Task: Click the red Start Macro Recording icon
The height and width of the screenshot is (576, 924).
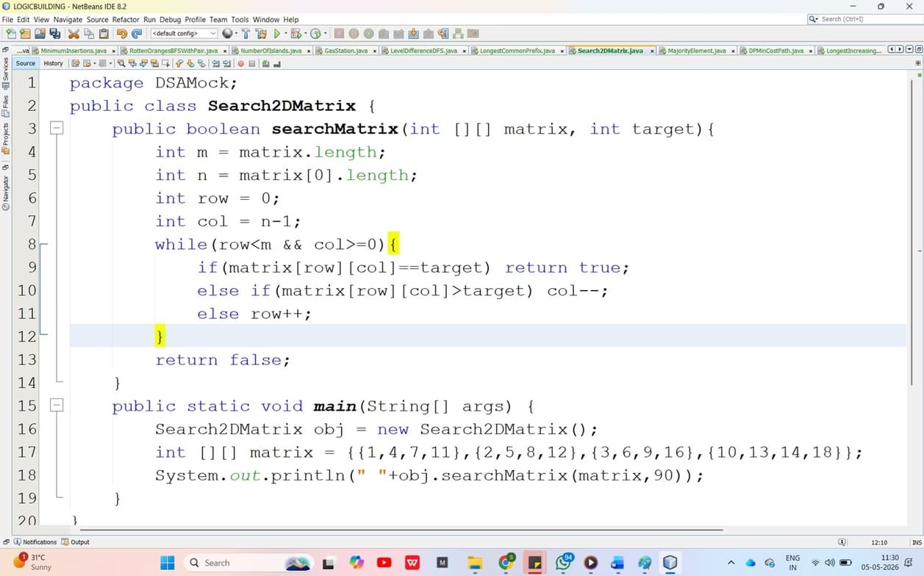Action: point(240,64)
